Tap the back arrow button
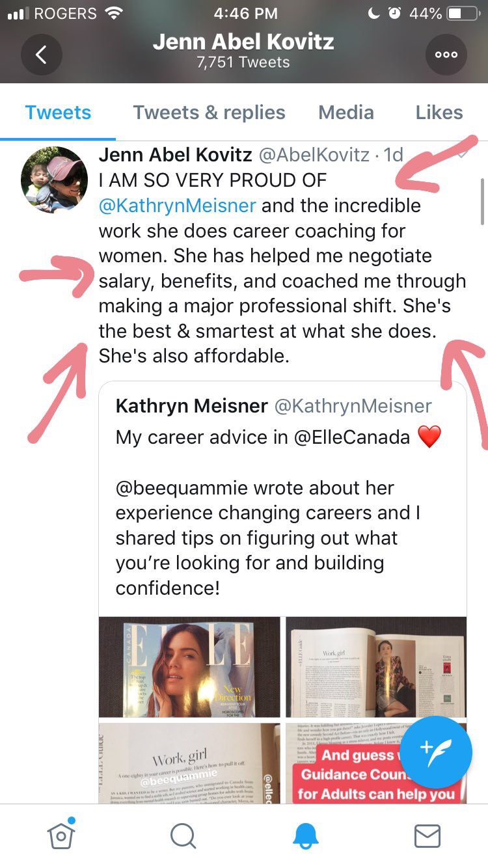The image size is (488, 868). (41, 55)
